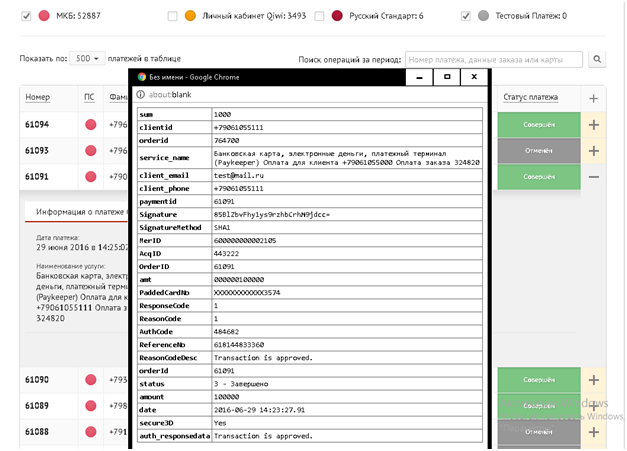Image resolution: width=627 pixels, height=451 pixels.
Task: Toggle the Тестовый Платёж checkbox
Action: (466, 16)
